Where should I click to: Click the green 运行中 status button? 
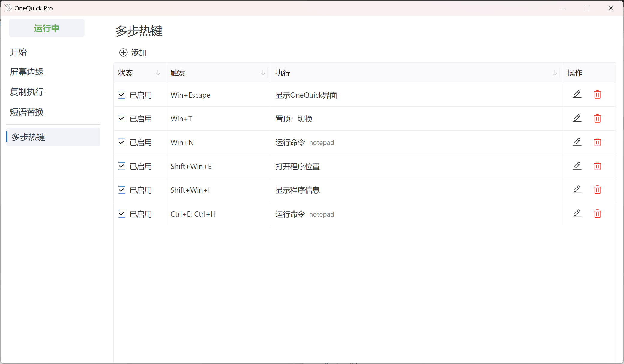46,28
